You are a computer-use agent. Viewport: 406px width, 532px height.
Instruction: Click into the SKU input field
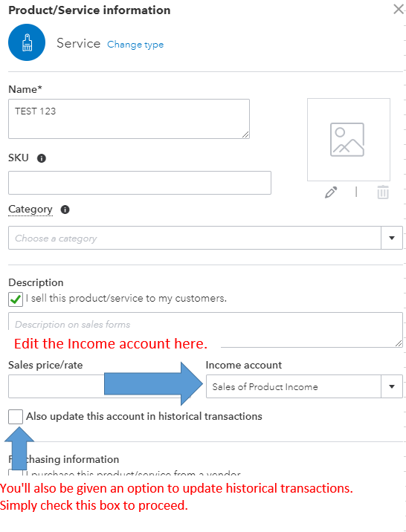[140, 183]
